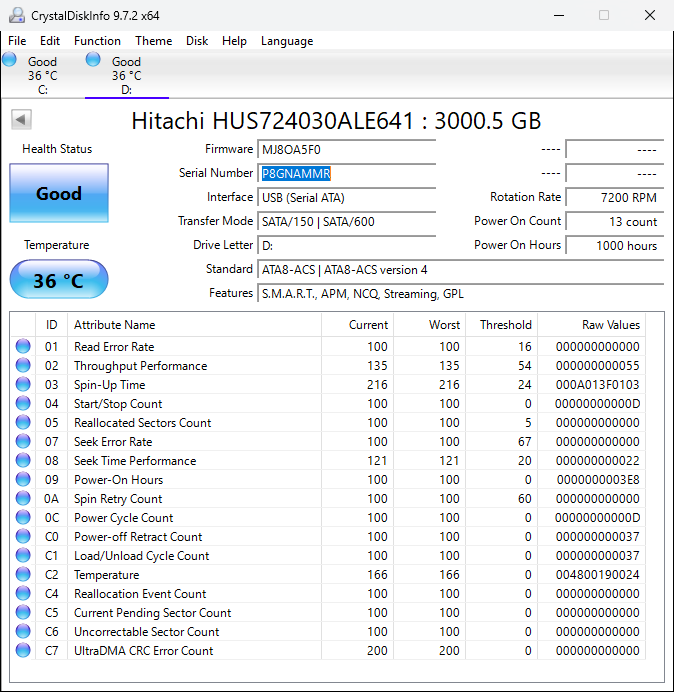The image size is (674, 692).
Task: Click status orb for Seek Error Rate
Action: (23, 441)
